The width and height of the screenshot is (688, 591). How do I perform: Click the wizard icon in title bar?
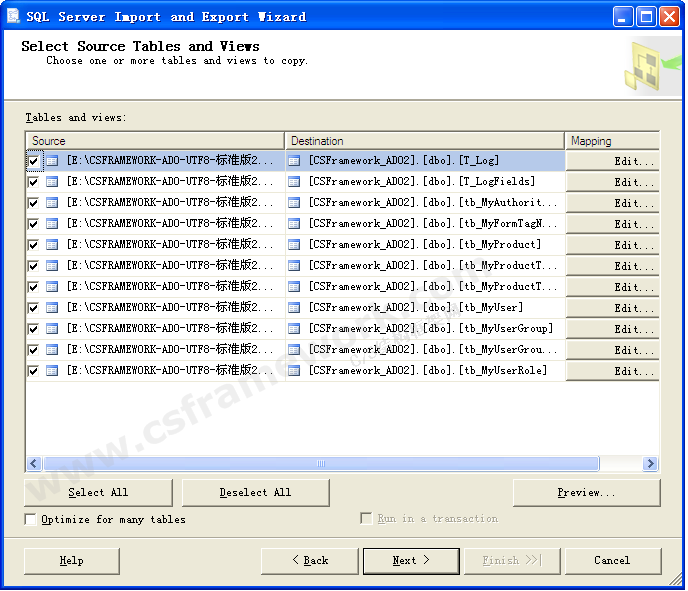pyautogui.click(x=14, y=16)
